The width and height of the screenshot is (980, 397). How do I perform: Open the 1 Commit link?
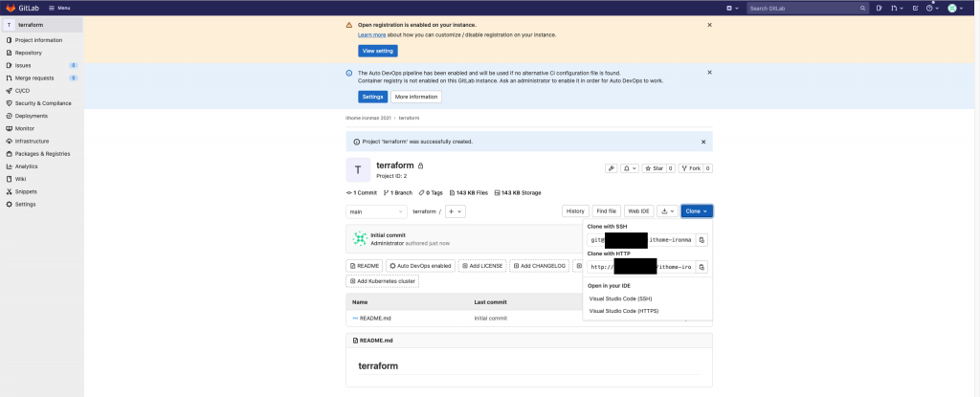click(x=361, y=192)
